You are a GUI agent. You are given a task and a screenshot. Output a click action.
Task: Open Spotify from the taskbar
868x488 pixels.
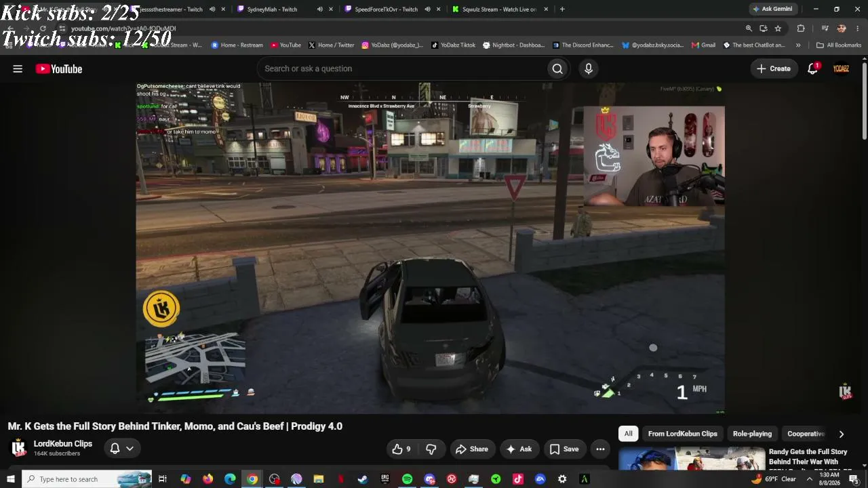click(407, 479)
